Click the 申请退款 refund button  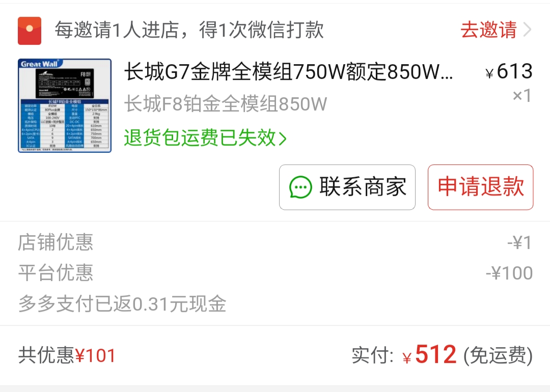point(481,187)
